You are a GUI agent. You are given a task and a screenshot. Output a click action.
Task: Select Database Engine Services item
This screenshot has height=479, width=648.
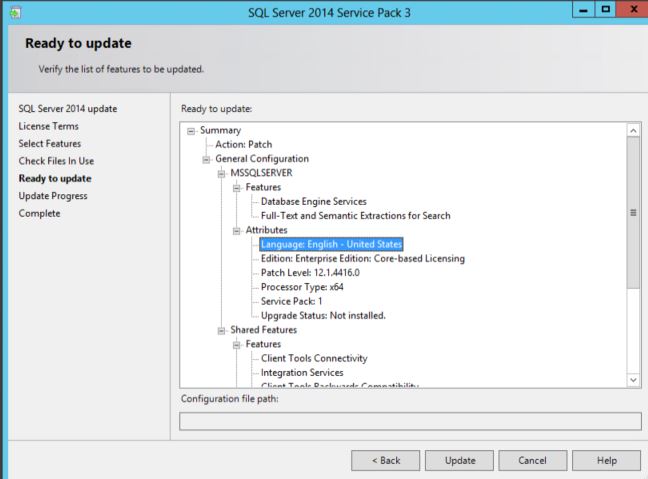click(314, 202)
